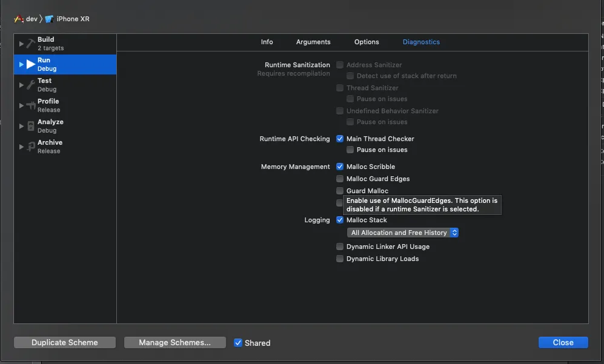This screenshot has width=604, height=364.
Task: Expand the Test action disclosure triangle
Action: [22, 85]
